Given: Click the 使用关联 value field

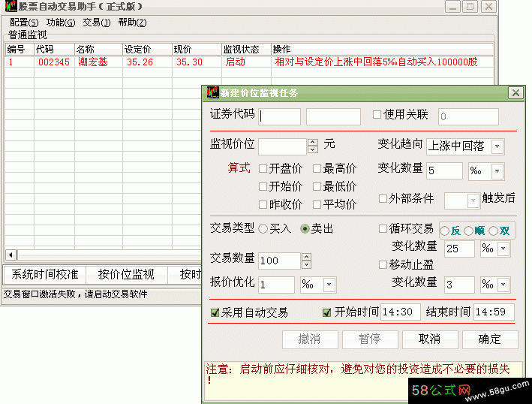Looking at the screenshot, I should [x=468, y=116].
